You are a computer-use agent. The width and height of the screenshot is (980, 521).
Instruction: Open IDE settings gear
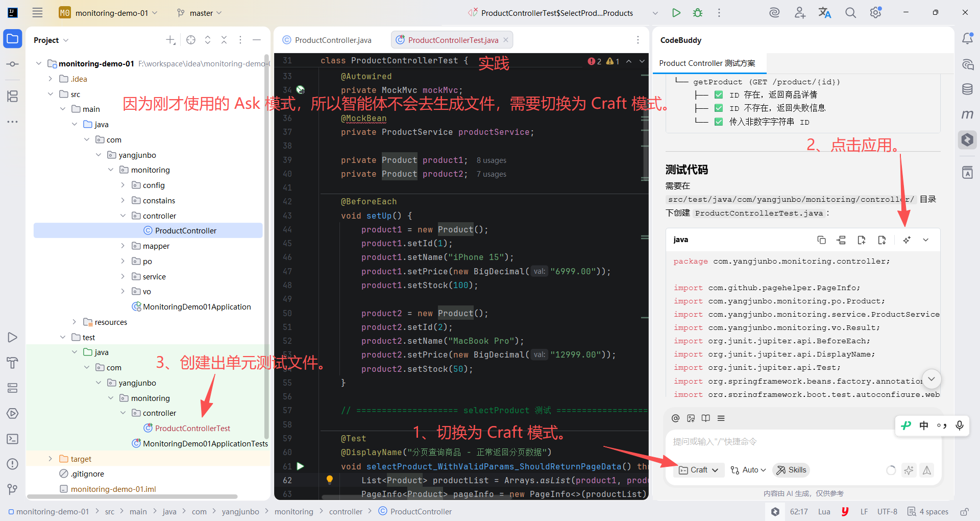[x=876, y=13]
